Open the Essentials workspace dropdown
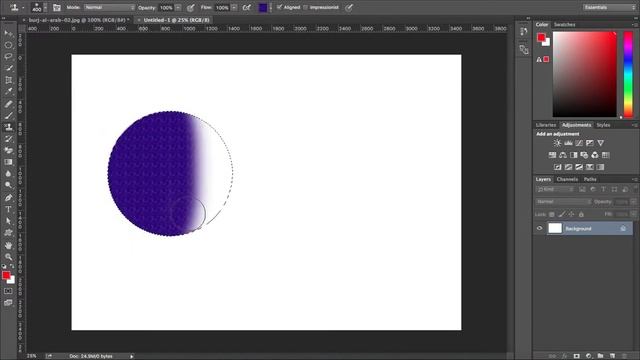Viewport: 640px width, 360px height. coord(609,7)
